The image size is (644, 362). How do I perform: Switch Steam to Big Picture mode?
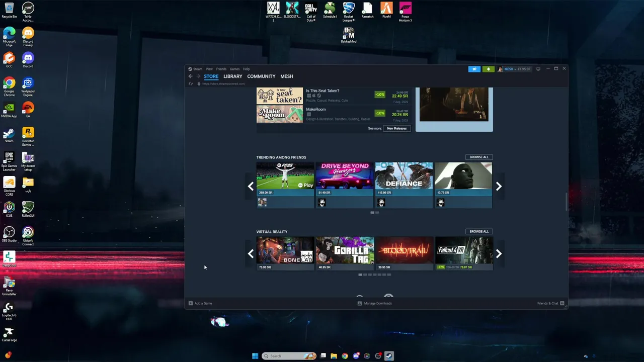click(538, 69)
